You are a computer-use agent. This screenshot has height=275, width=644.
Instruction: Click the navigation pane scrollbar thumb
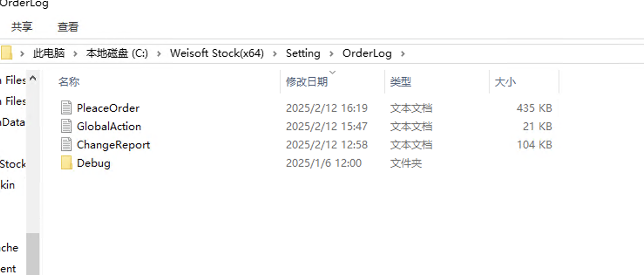tap(33, 254)
